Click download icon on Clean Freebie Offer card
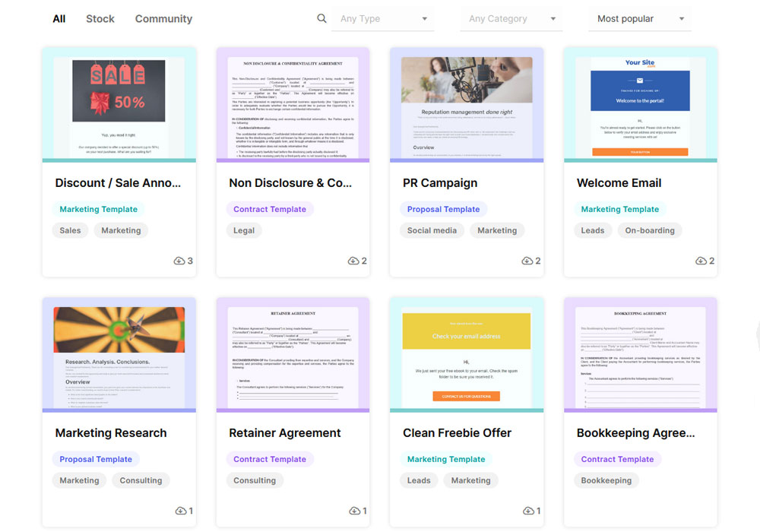Image resolution: width=760 pixels, height=532 pixels. pos(527,511)
